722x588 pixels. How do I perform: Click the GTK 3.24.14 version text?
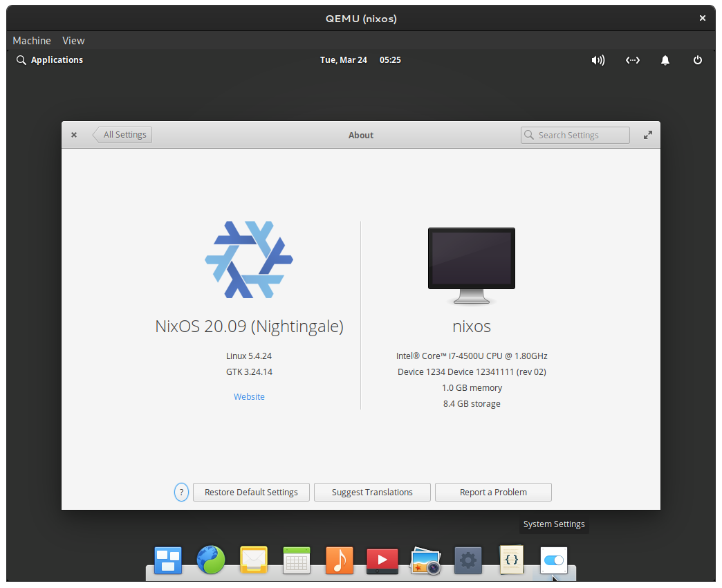point(249,371)
